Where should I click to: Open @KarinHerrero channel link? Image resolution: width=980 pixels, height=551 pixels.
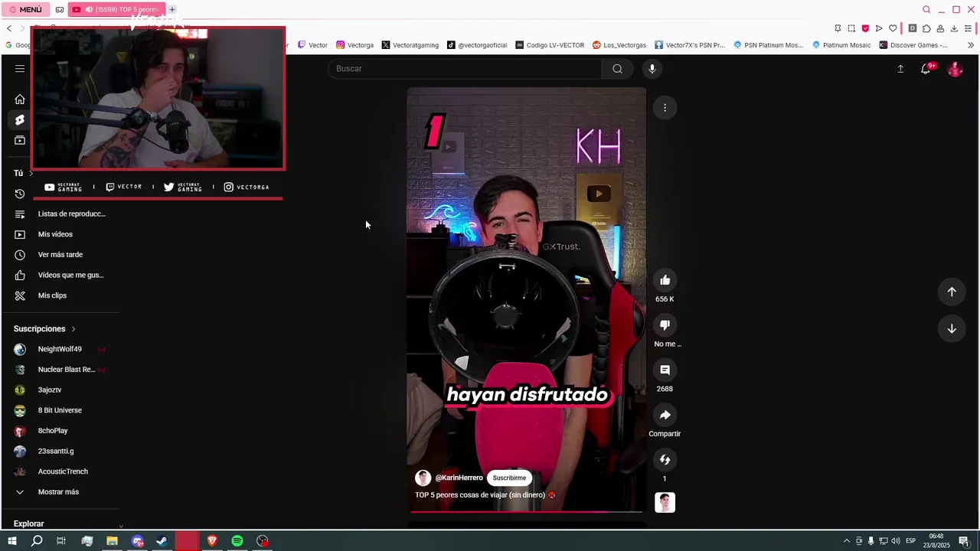pyautogui.click(x=459, y=478)
